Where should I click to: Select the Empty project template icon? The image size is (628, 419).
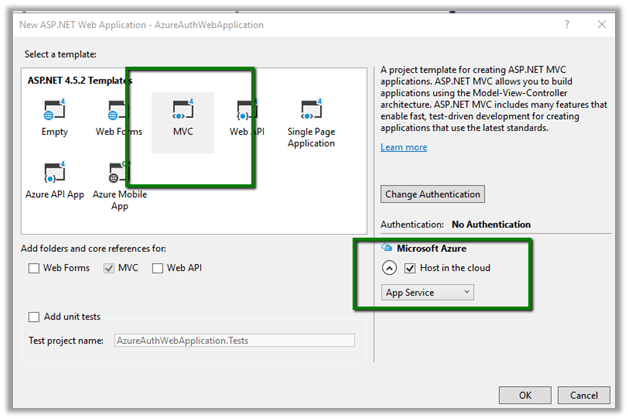pyautogui.click(x=55, y=110)
